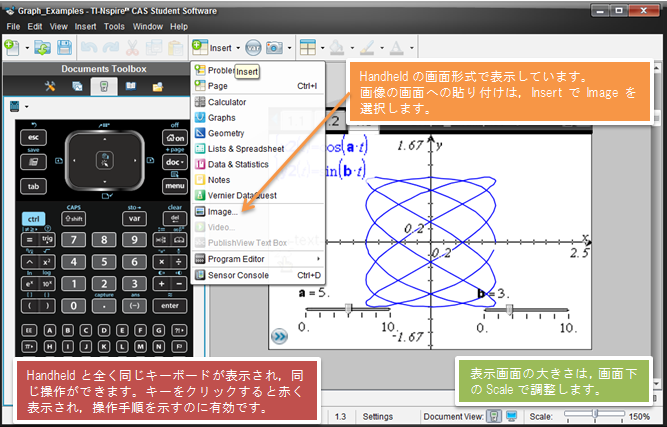This screenshot has height=427, width=667.
Task: Choose Image... in the Insert menu
Action: click(x=257, y=212)
